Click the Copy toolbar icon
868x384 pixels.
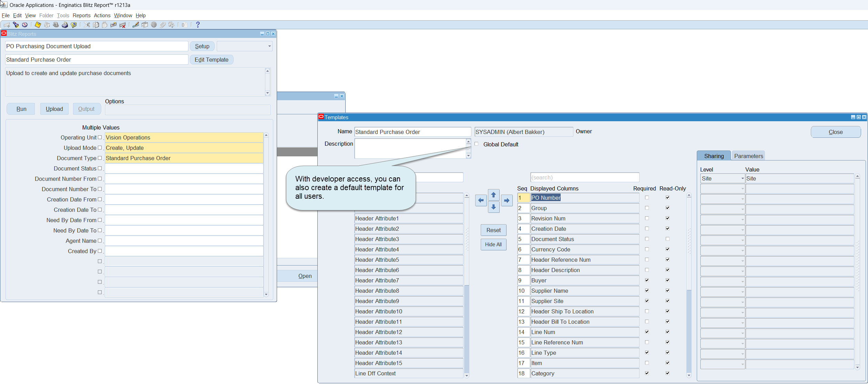96,25
